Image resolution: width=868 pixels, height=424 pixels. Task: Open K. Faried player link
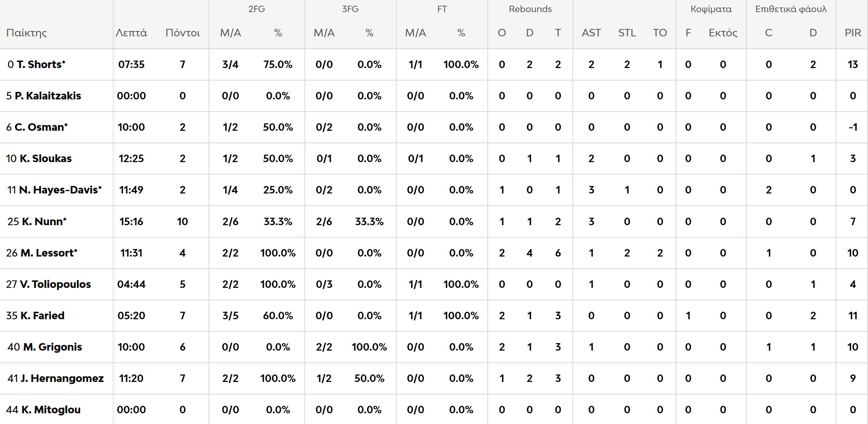42,316
